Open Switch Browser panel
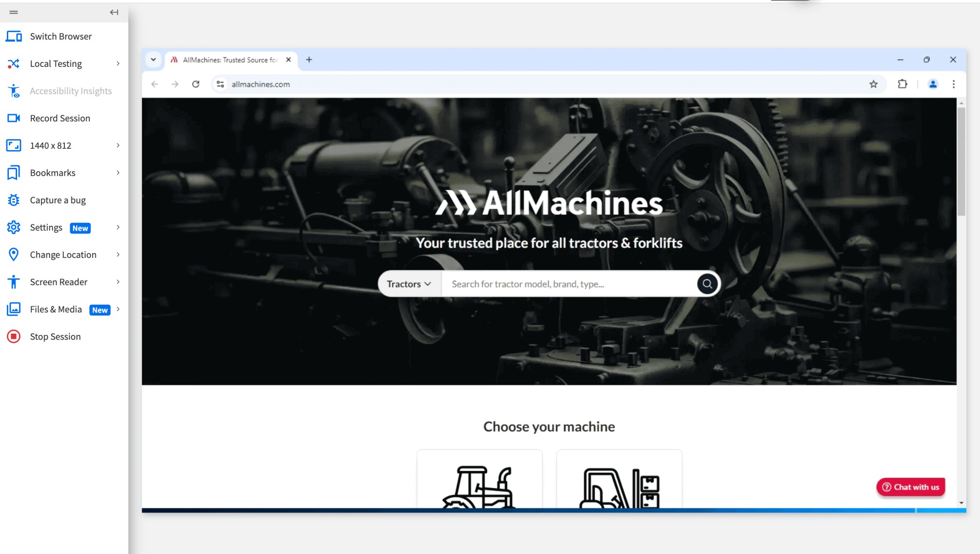980x554 pixels. point(60,37)
